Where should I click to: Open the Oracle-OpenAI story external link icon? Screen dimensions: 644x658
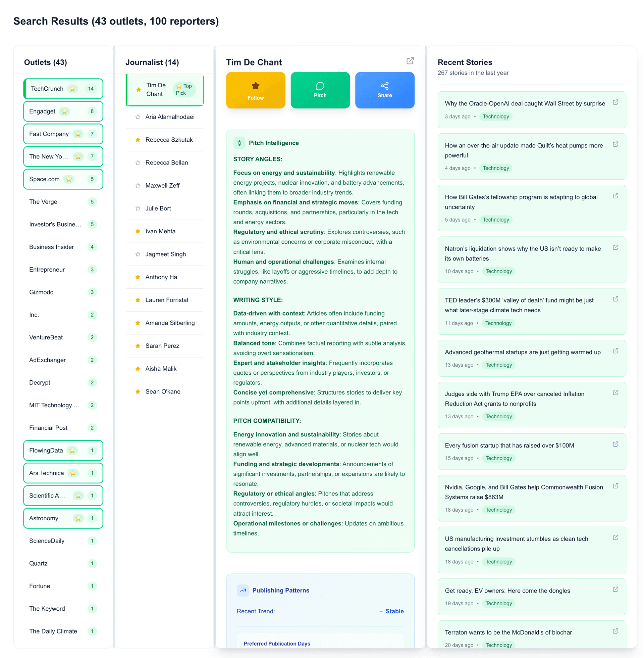tap(615, 102)
